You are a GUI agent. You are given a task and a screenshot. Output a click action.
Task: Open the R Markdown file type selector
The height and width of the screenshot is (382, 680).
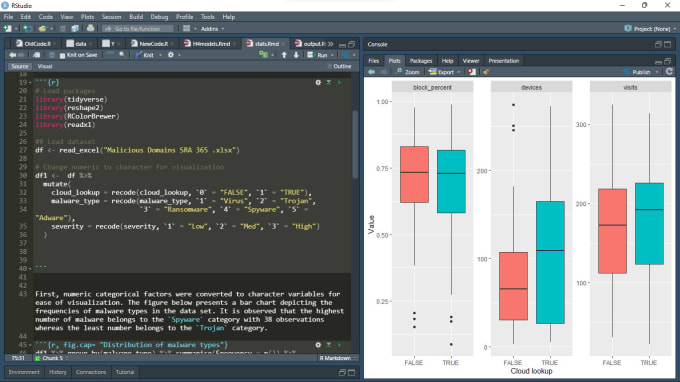(x=338, y=358)
